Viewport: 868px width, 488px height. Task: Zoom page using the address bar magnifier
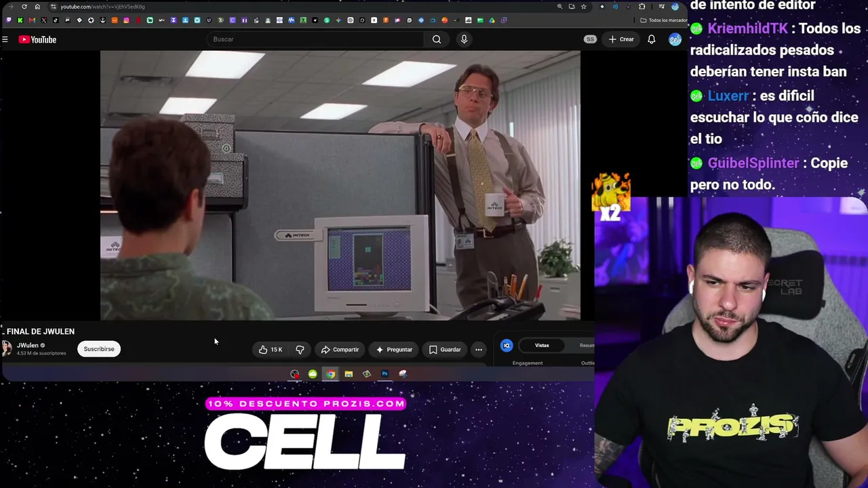pos(559,7)
